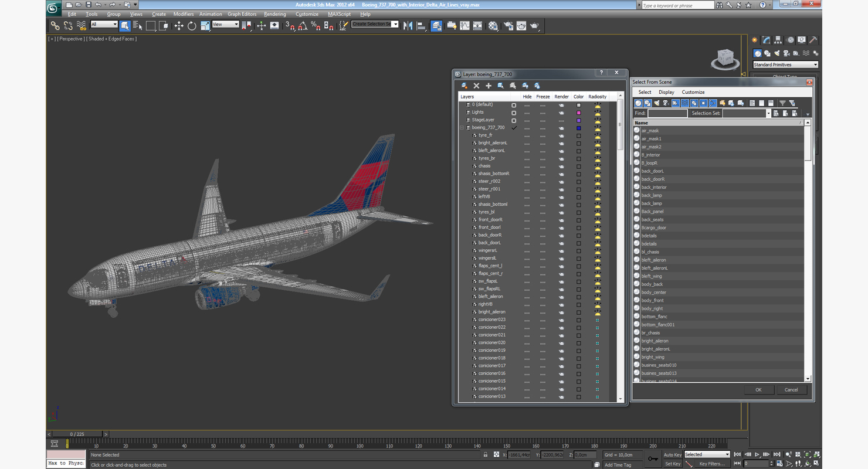Viewport: 868px width, 469px height.
Task: Open the Curve Editor
Action: pos(464,26)
